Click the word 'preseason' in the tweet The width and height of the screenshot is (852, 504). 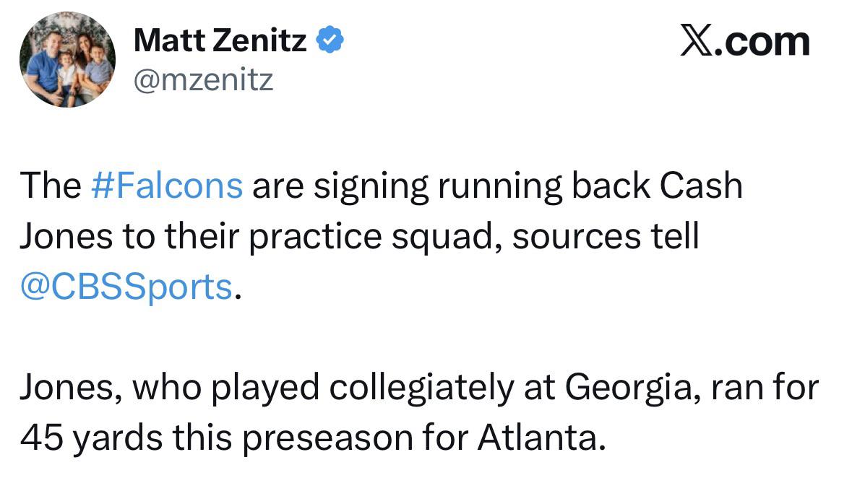(x=327, y=439)
